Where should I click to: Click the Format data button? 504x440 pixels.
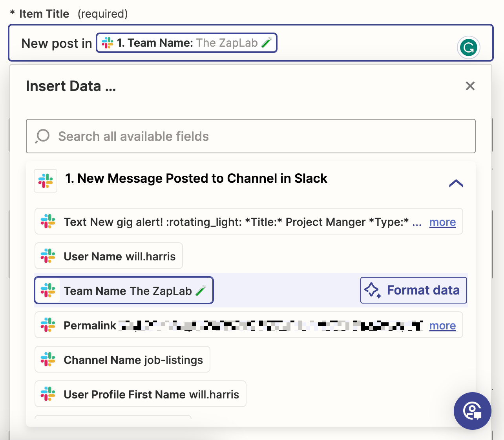tap(414, 290)
